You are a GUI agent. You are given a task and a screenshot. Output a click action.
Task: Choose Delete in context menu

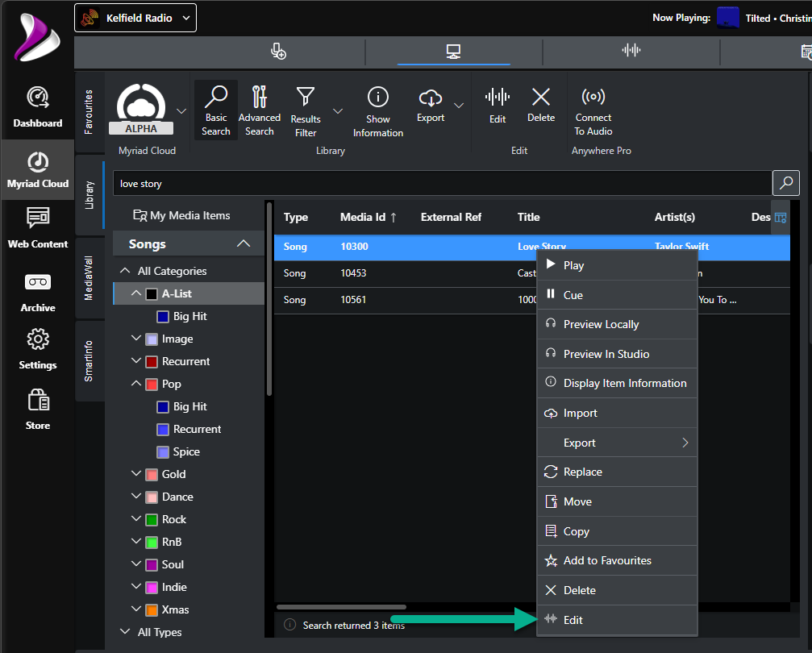(617, 590)
